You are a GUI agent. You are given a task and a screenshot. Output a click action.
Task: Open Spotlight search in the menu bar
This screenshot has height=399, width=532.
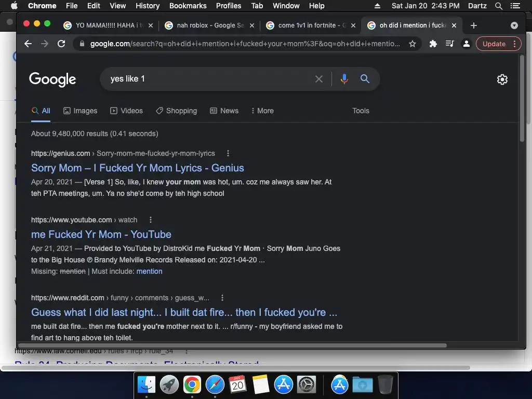[498, 6]
